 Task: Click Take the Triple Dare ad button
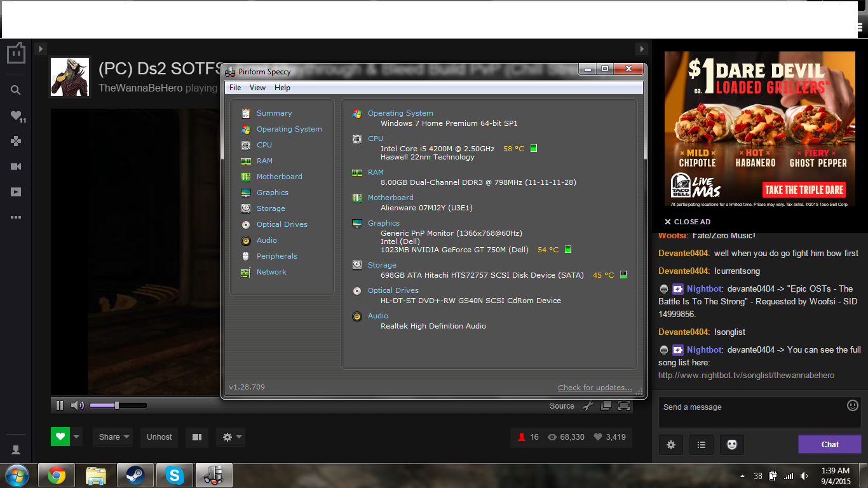click(804, 189)
